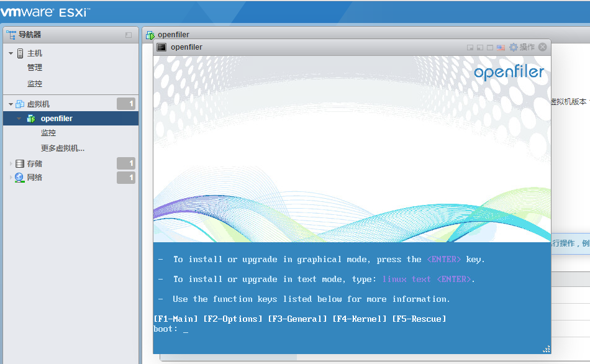Collapse the 主机 host tree node
Viewport: 590px width, 364px height.
[x=11, y=53]
